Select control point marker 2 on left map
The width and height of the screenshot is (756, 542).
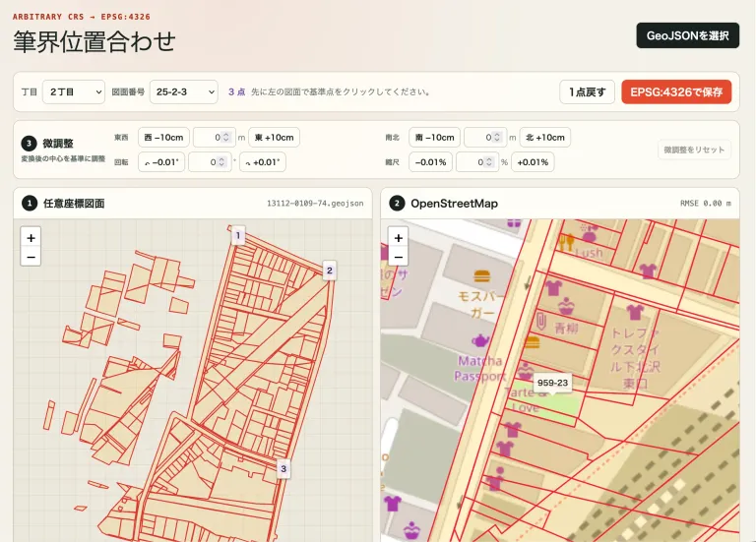(330, 271)
